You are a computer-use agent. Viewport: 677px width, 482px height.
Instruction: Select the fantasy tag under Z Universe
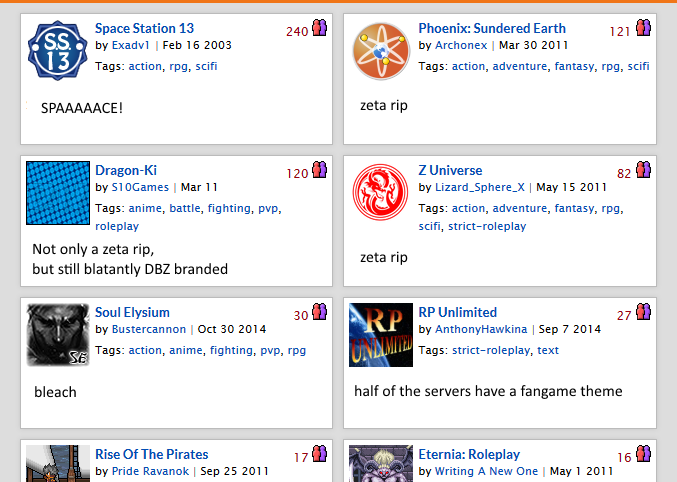[574, 209]
